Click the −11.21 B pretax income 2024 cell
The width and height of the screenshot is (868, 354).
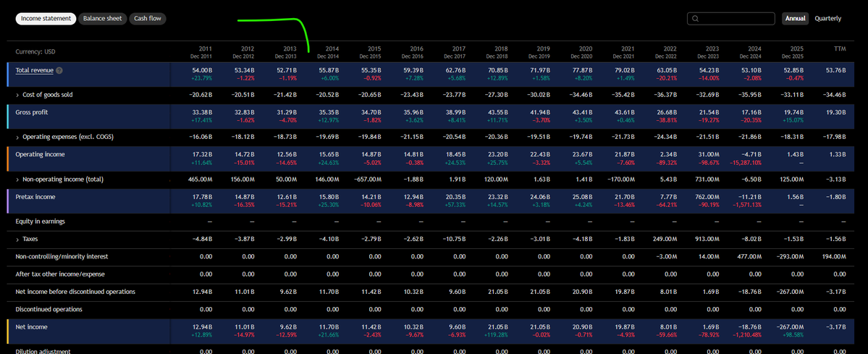click(x=750, y=197)
